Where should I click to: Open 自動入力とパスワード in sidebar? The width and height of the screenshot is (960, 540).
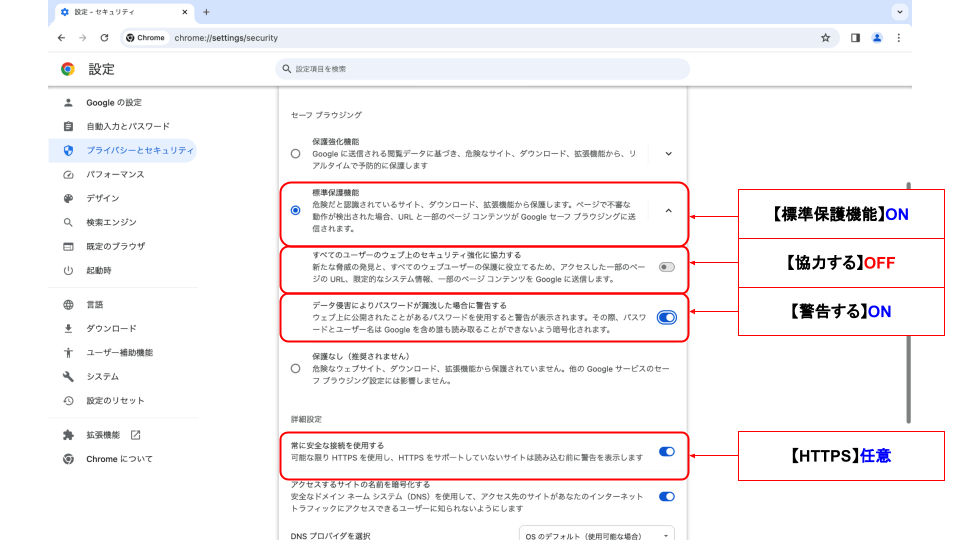[x=127, y=126]
